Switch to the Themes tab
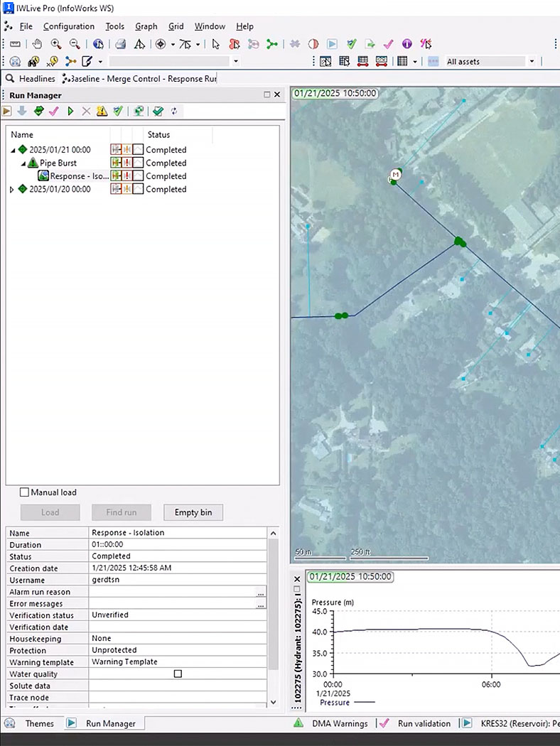560x746 pixels. click(39, 723)
